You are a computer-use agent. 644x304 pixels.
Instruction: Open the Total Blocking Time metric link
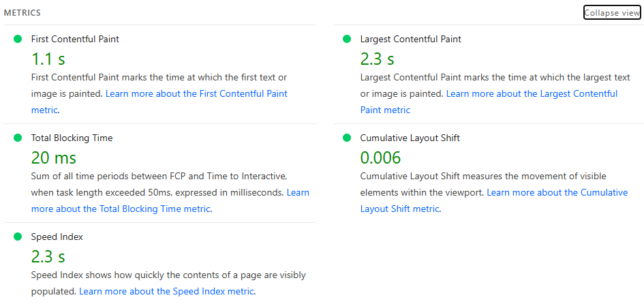coord(170,200)
